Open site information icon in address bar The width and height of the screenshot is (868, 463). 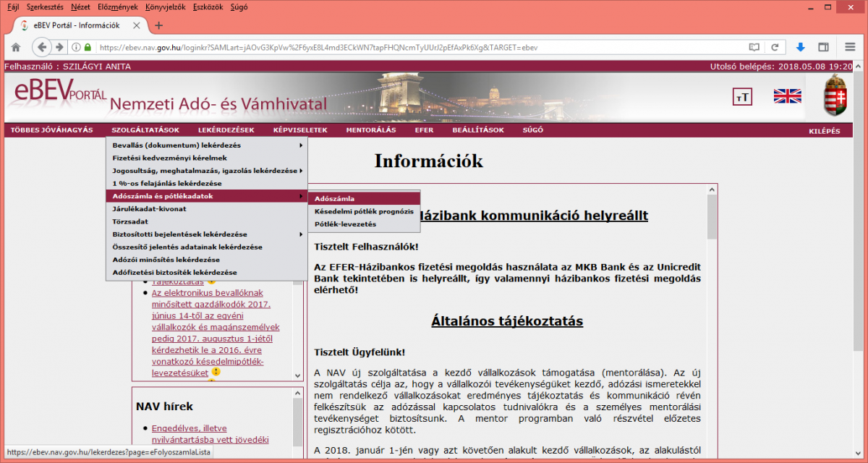pyautogui.click(x=76, y=48)
